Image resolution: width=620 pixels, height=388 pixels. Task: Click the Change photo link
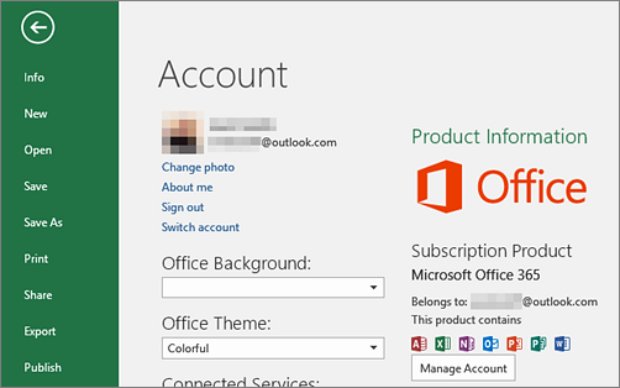point(198,167)
